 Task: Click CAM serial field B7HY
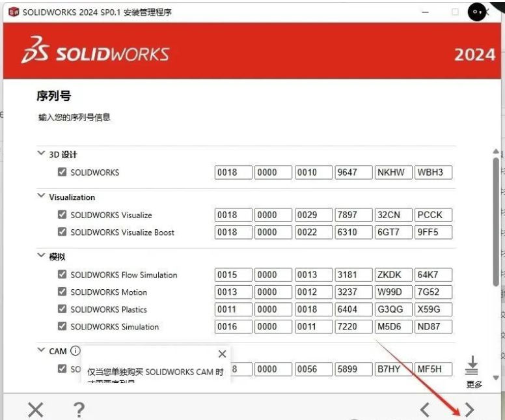pos(393,369)
